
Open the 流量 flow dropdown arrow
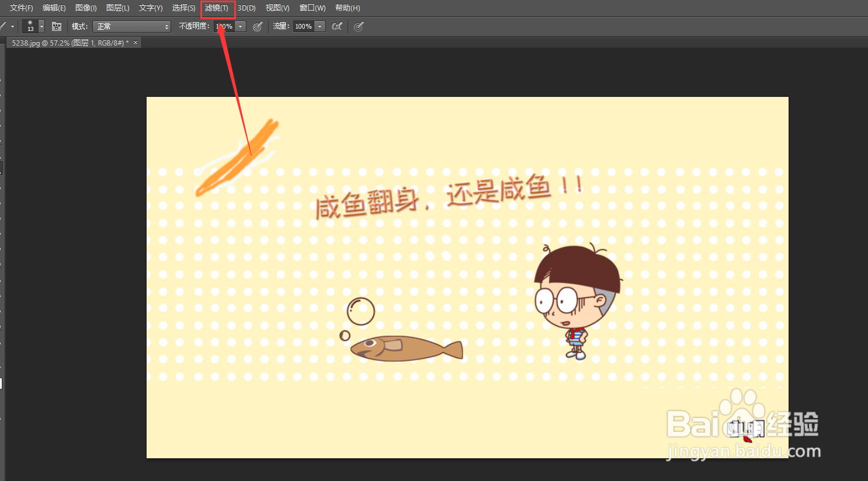pos(319,26)
